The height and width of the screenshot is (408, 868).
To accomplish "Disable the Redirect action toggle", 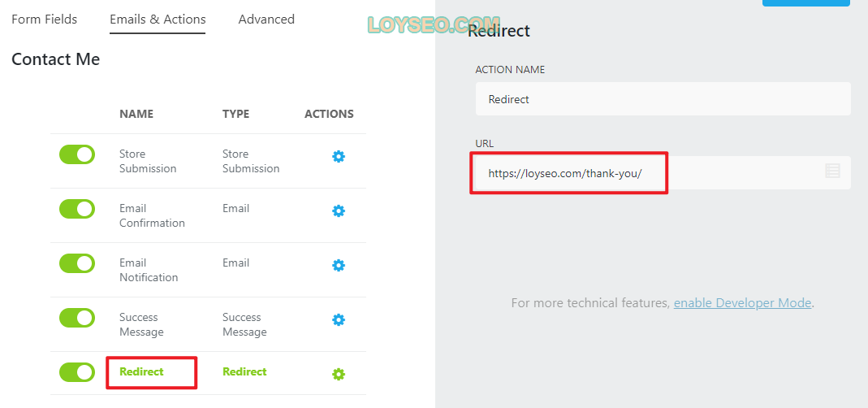I will (77, 372).
